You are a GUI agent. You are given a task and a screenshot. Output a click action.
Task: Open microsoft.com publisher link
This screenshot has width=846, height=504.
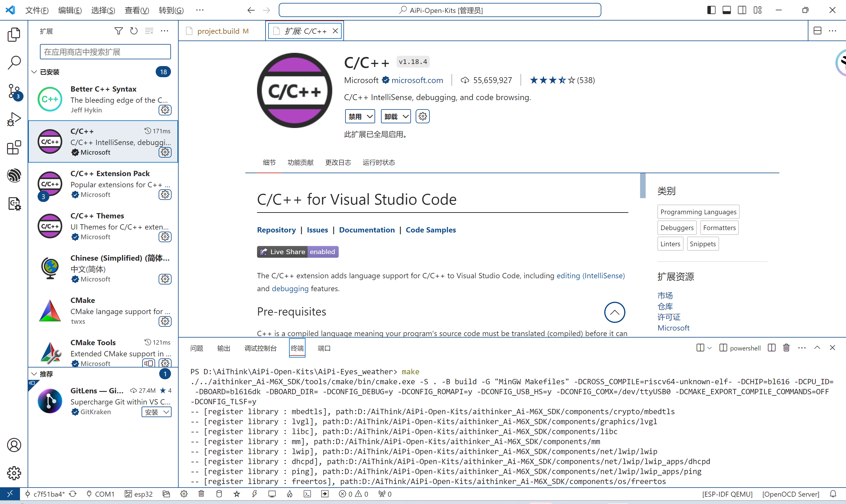click(x=417, y=80)
